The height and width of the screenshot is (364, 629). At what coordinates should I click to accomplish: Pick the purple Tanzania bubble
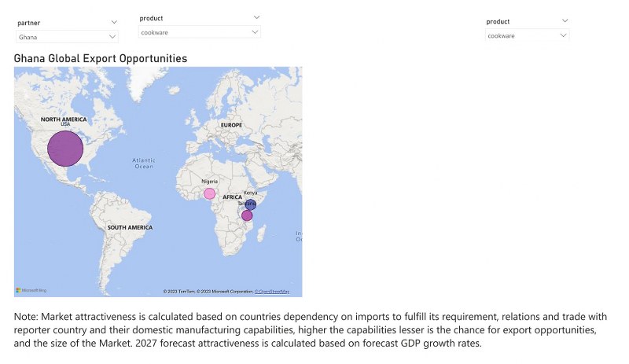[247, 215]
